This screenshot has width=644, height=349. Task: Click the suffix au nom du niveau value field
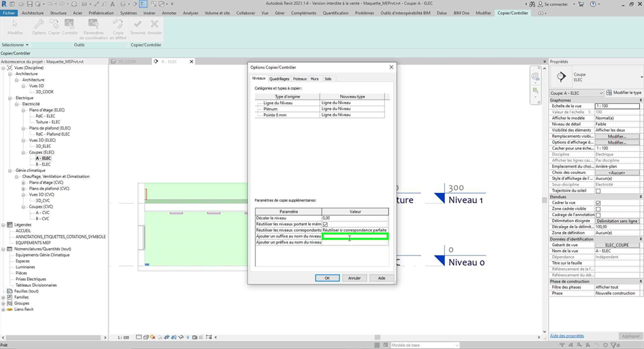[355, 237]
